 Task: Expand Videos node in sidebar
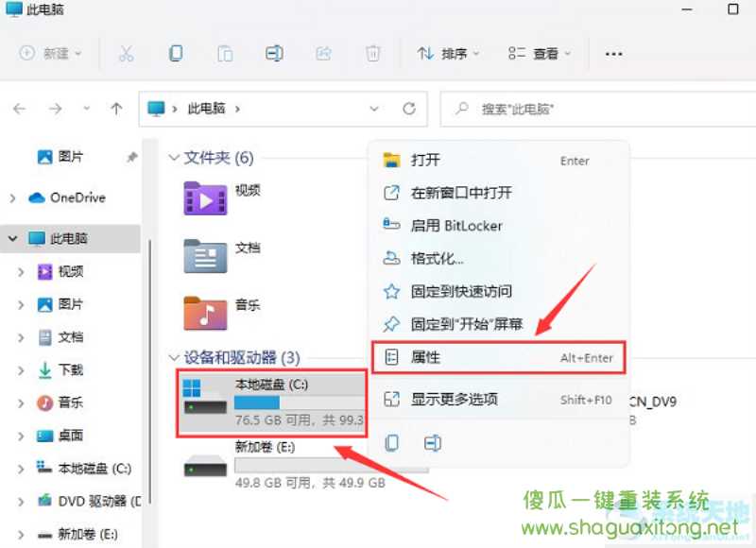[20, 272]
